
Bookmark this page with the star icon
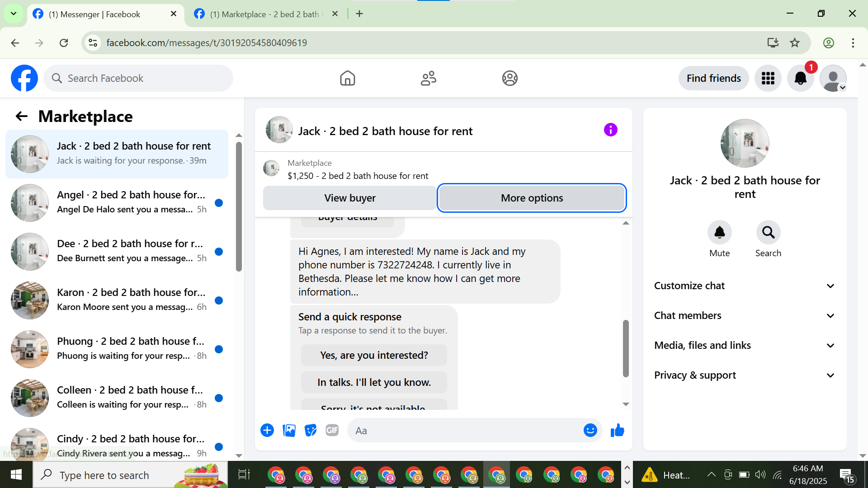coord(795,42)
